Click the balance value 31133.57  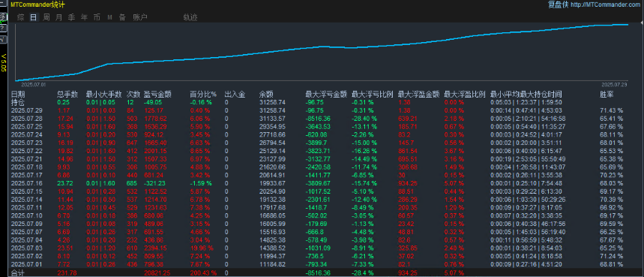point(272,119)
